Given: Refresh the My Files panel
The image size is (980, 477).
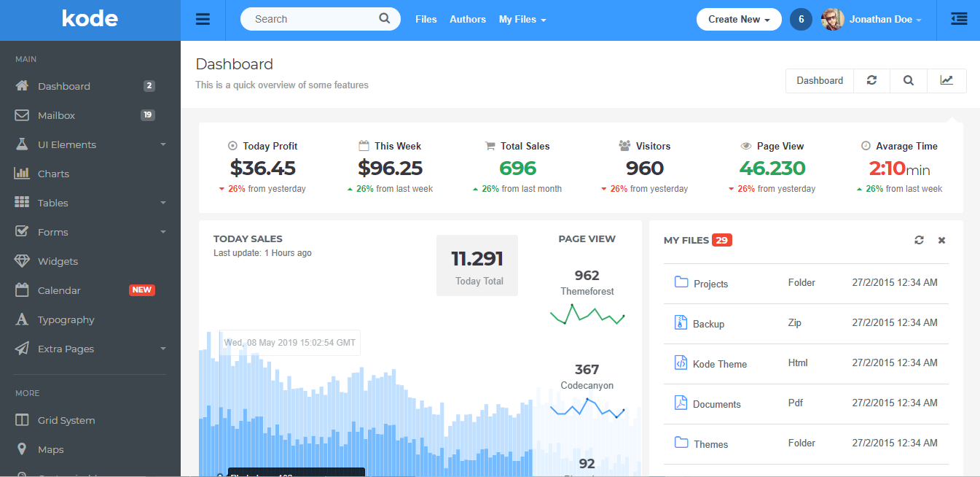Looking at the screenshot, I should click(919, 240).
